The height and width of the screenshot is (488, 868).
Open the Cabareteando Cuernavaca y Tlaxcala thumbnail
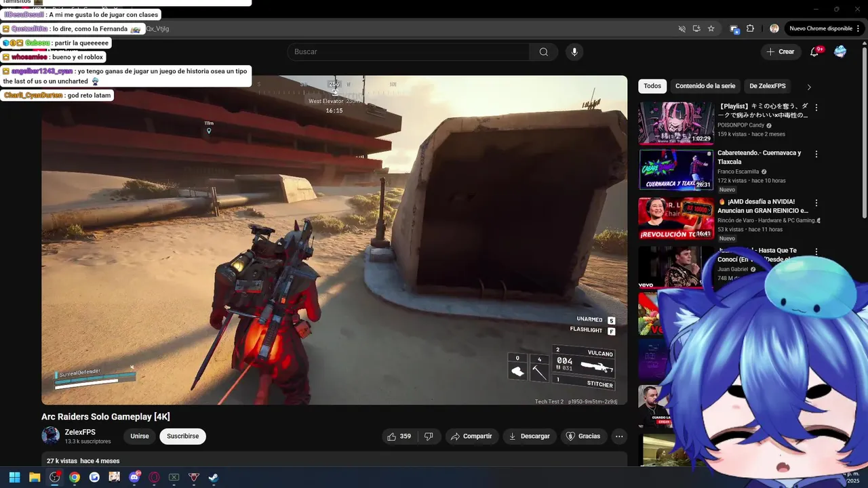(676, 170)
